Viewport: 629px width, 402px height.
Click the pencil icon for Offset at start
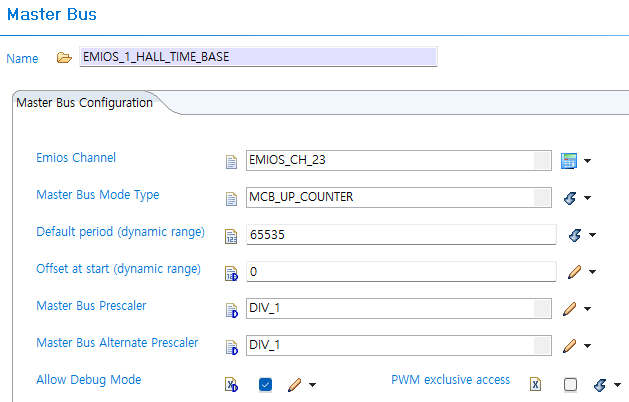[x=574, y=272]
